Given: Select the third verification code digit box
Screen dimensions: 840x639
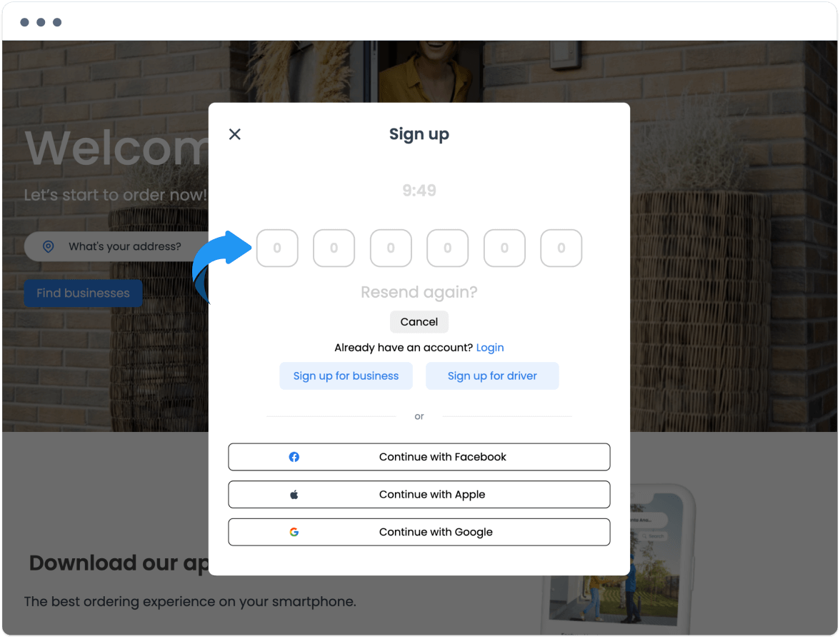Looking at the screenshot, I should tap(391, 248).
